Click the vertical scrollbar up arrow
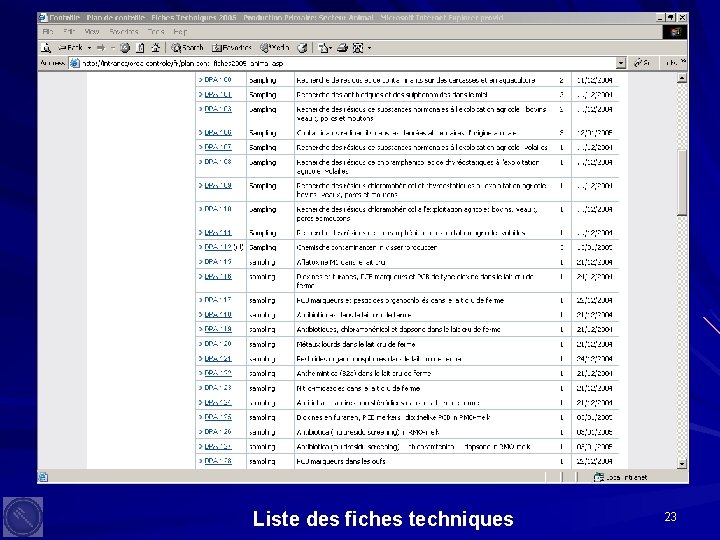 point(682,78)
